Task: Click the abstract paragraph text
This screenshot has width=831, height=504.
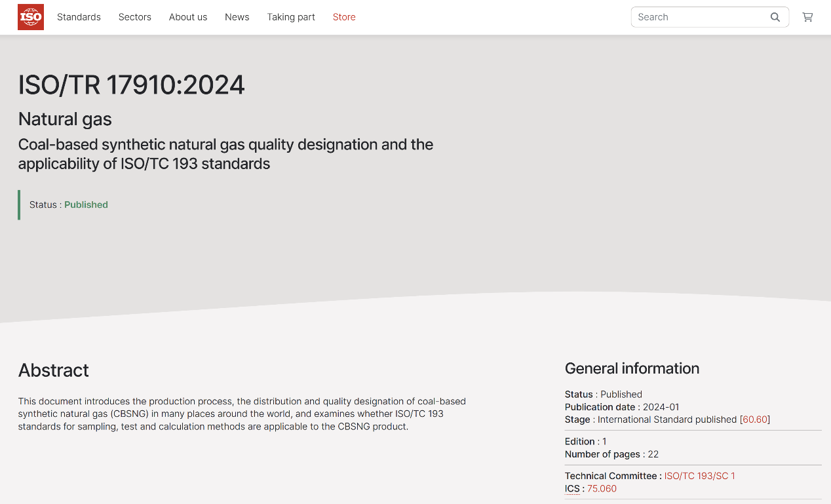Action: pos(242,414)
